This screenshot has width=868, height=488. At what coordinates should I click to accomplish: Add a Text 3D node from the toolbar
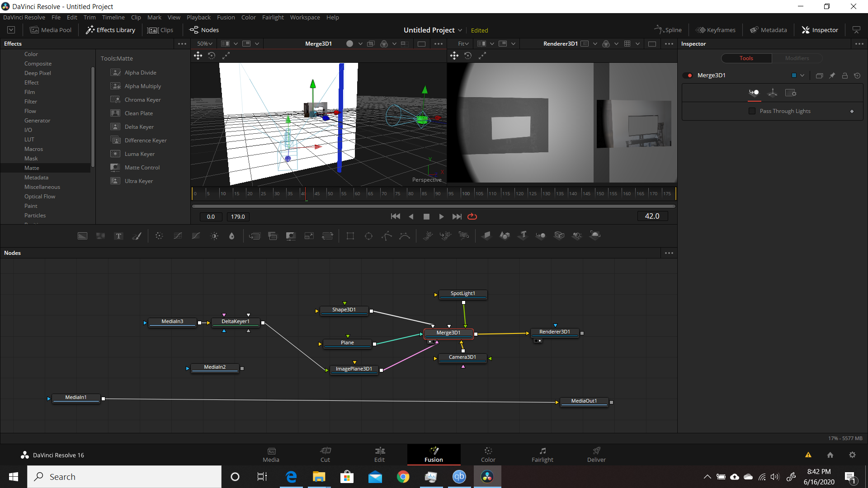pyautogui.click(x=523, y=235)
